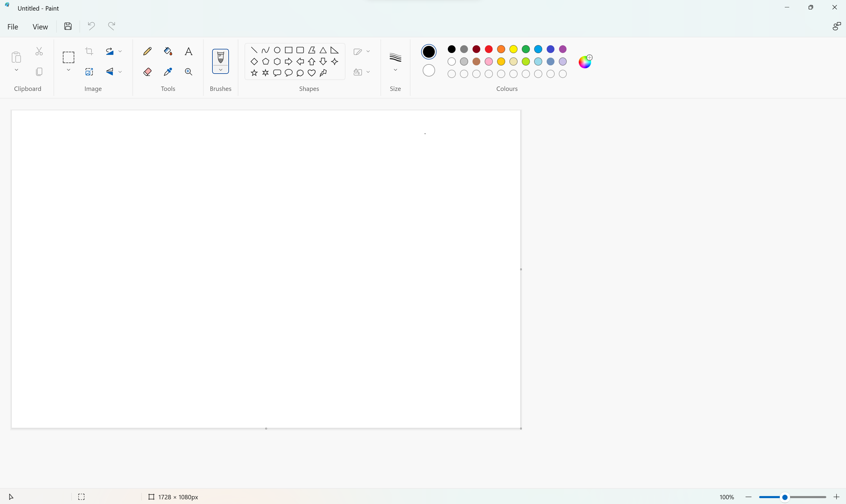The width and height of the screenshot is (846, 504).
Task: Click the zoom out minus button
Action: tap(749, 497)
